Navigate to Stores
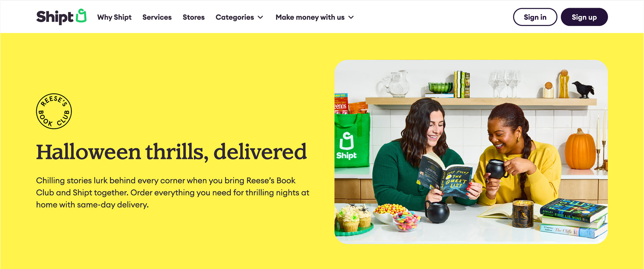644x269 pixels. pos(194,17)
